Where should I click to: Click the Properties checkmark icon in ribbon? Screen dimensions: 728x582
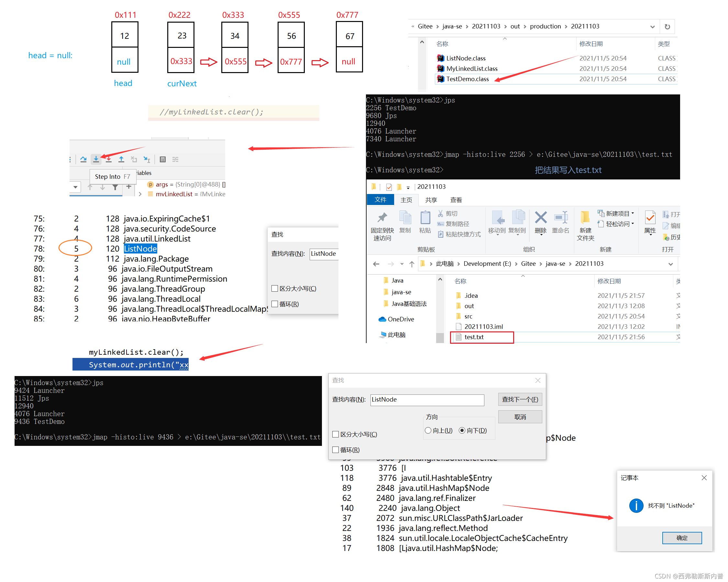pos(650,218)
